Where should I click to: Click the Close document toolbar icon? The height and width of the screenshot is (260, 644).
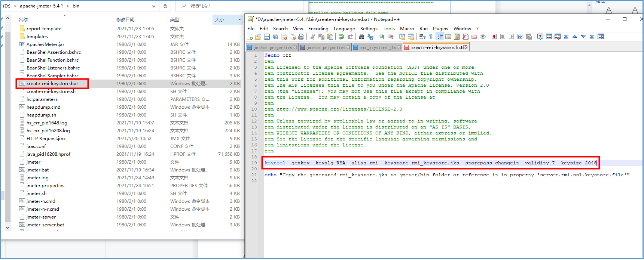tap(284, 37)
